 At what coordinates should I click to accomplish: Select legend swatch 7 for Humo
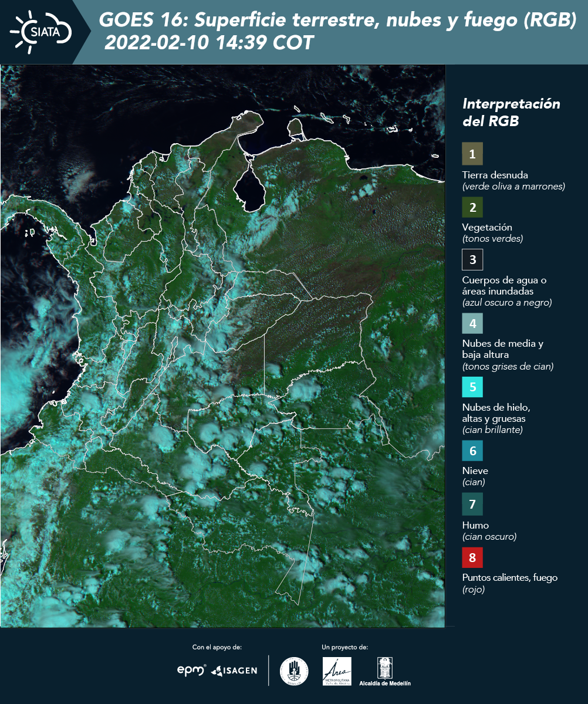[x=472, y=504]
